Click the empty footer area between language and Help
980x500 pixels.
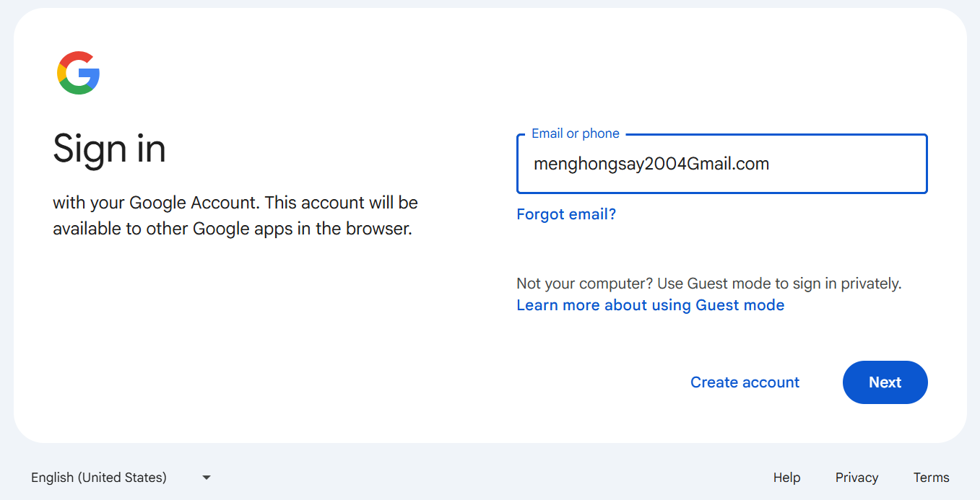coord(491,478)
